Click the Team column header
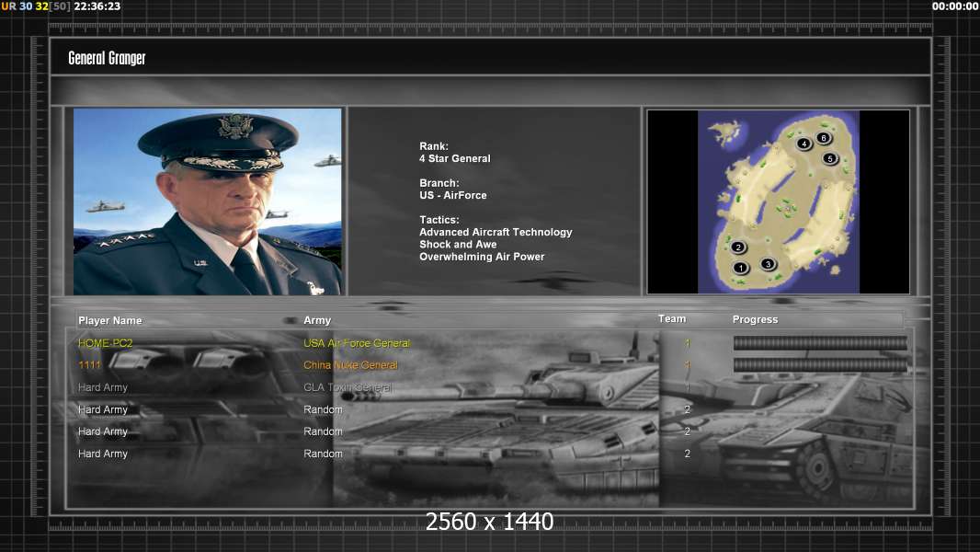 (672, 319)
